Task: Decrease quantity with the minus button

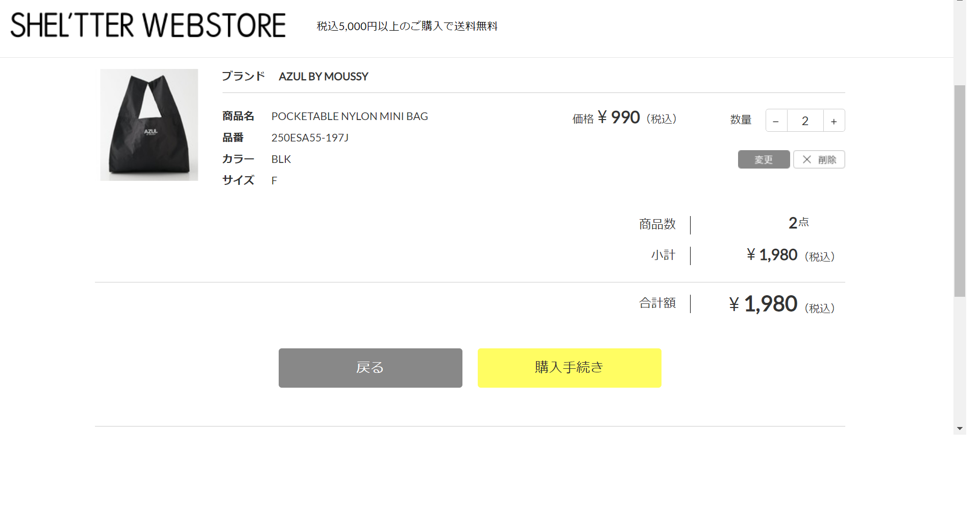Action: (x=776, y=121)
